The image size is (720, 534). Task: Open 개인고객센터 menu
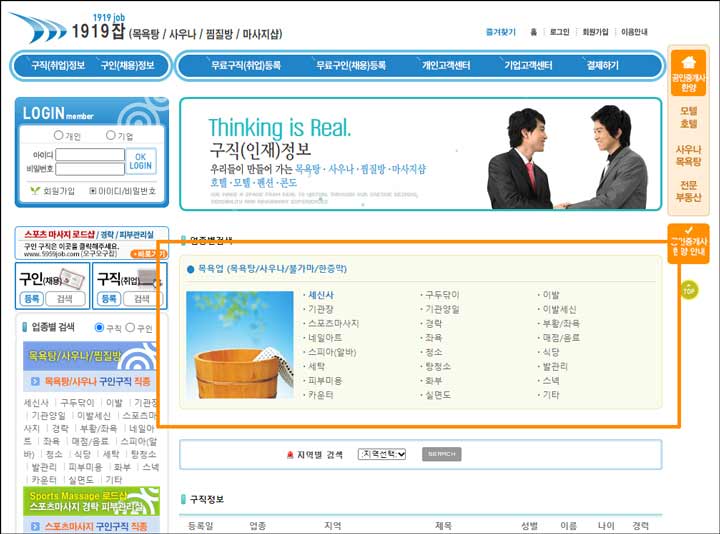click(446, 66)
